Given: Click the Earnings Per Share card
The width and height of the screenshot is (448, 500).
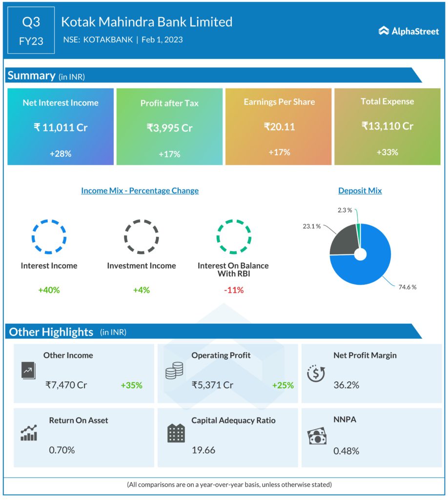Looking at the screenshot, I should click(x=279, y=127).
